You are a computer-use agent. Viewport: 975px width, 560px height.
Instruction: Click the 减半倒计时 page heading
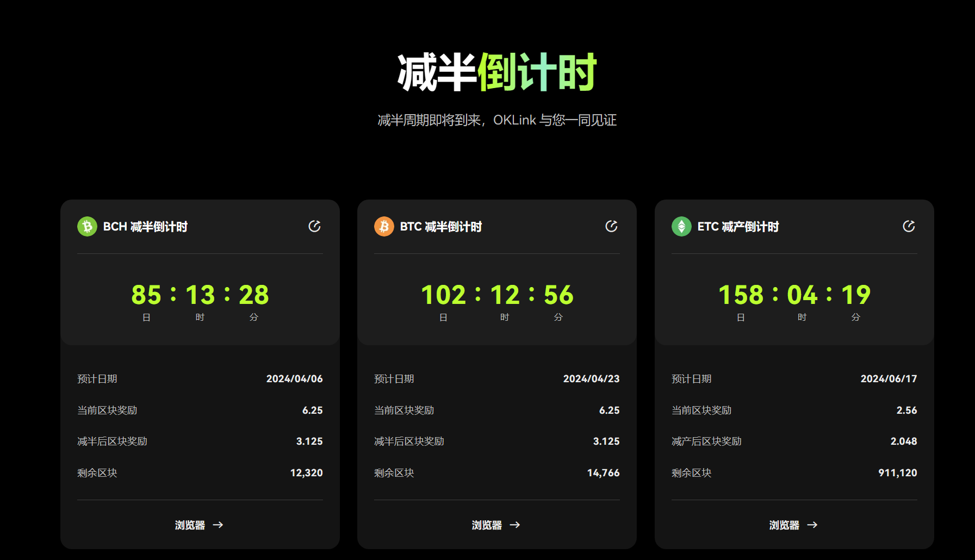497,72
